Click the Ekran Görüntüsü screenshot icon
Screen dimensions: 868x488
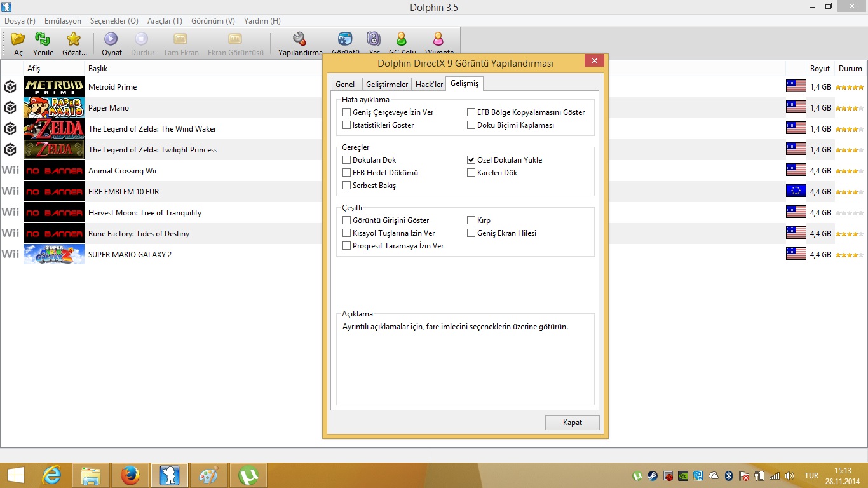click(235, 39)
